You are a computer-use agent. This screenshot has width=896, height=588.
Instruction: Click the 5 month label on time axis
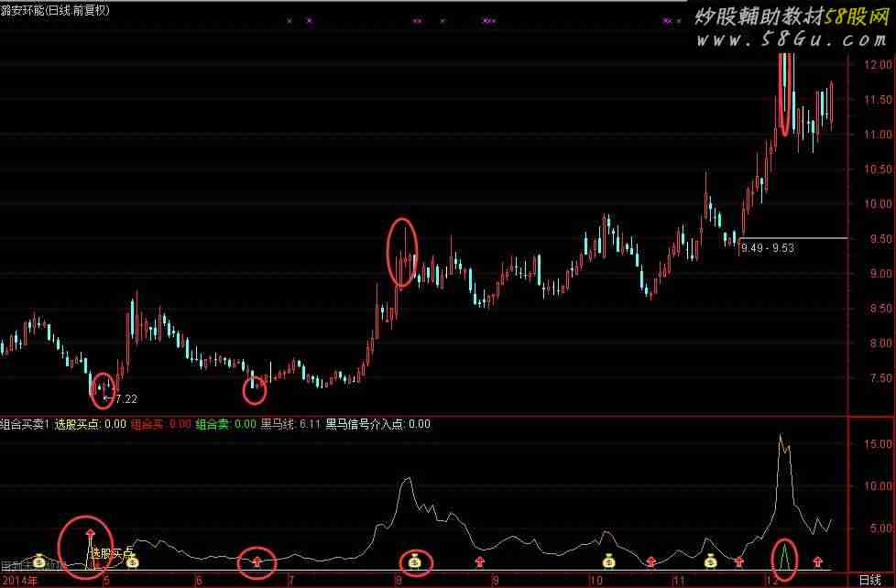pos(106,582)
